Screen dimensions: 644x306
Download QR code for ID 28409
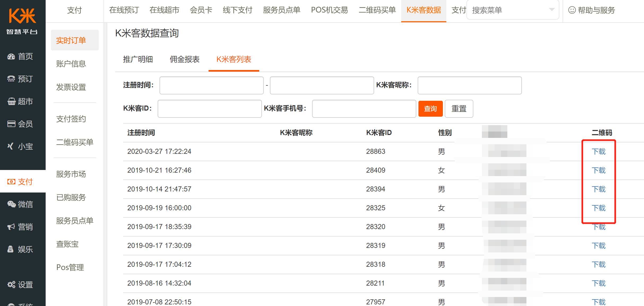[x=599, y=170]
